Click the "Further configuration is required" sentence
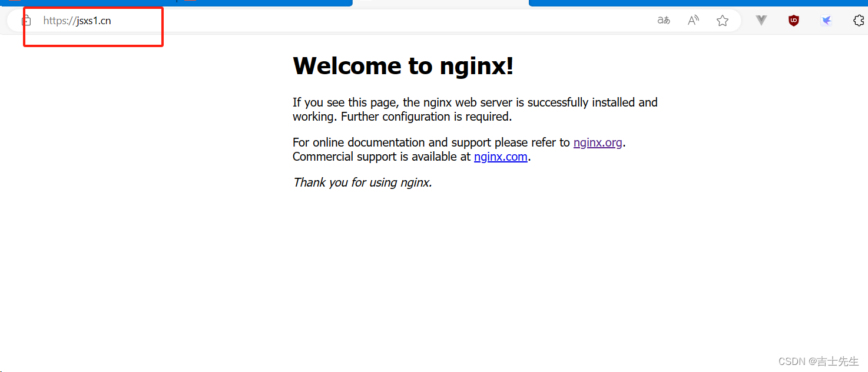 (426, 117)
